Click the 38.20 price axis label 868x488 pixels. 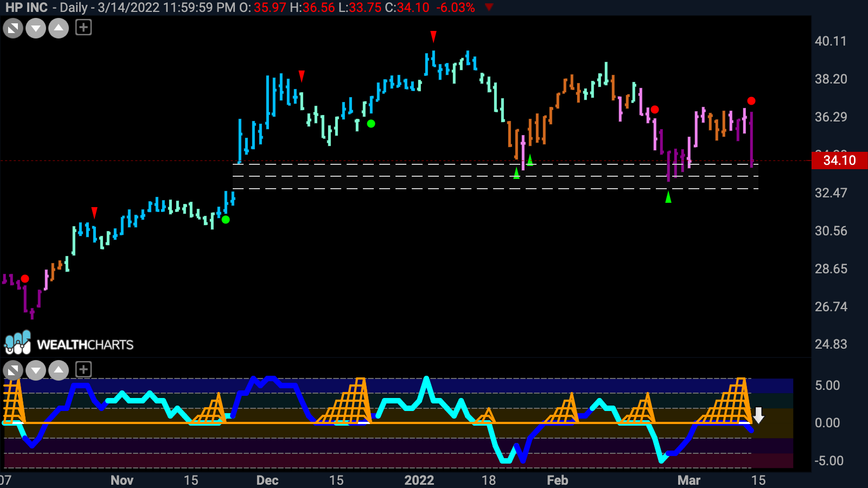click(x=831, y=79)
